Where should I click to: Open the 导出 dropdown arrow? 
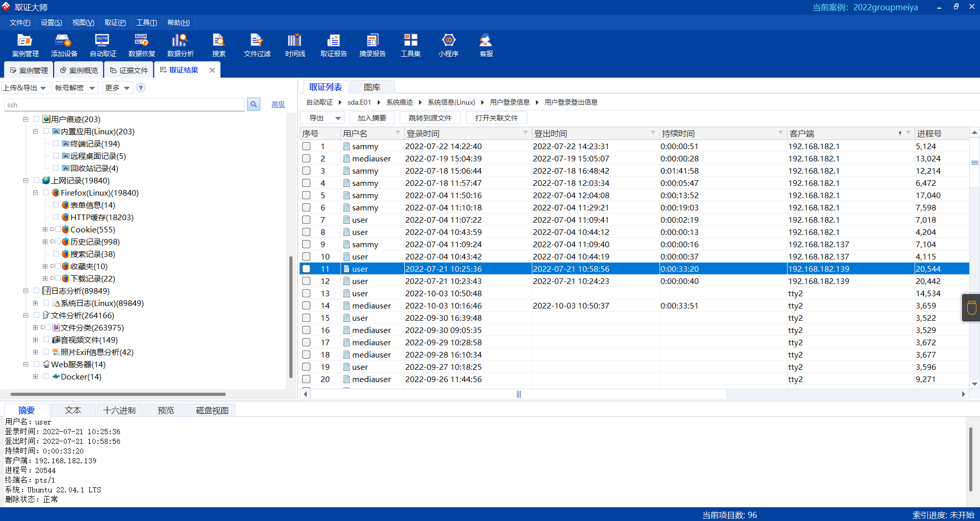pyautogui.click(x=338, y=118)
